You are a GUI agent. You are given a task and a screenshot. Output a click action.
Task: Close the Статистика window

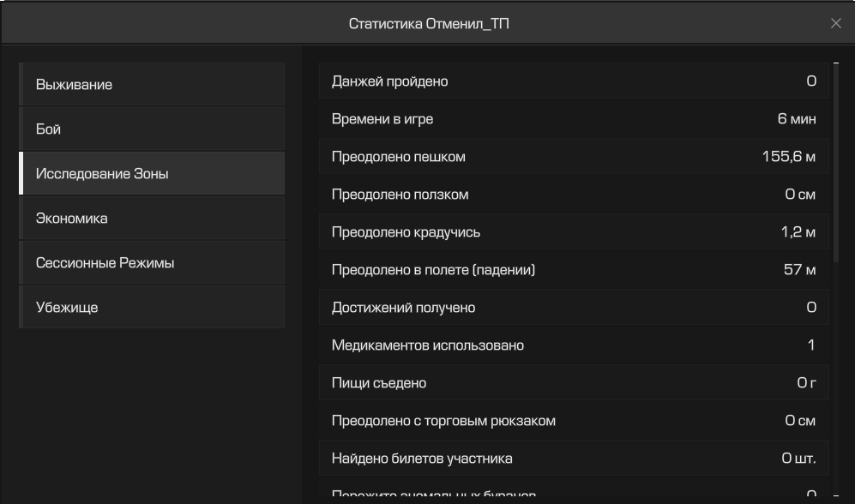[x=835, y=23]
